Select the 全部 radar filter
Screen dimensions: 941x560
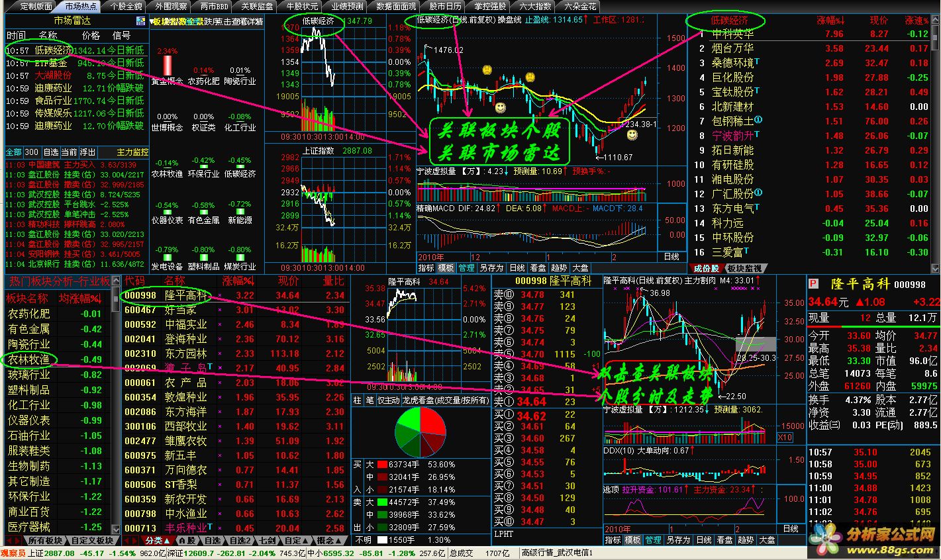click(13, 152)
